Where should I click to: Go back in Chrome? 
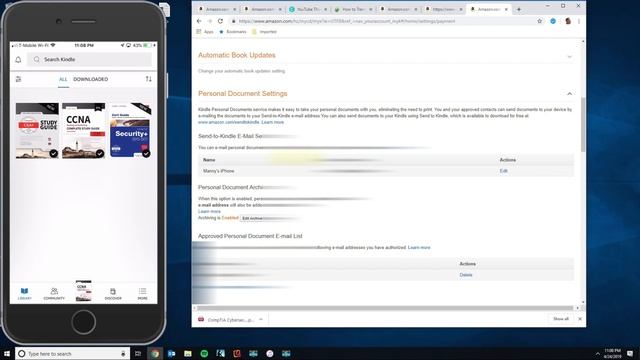(x=199, y=21)
